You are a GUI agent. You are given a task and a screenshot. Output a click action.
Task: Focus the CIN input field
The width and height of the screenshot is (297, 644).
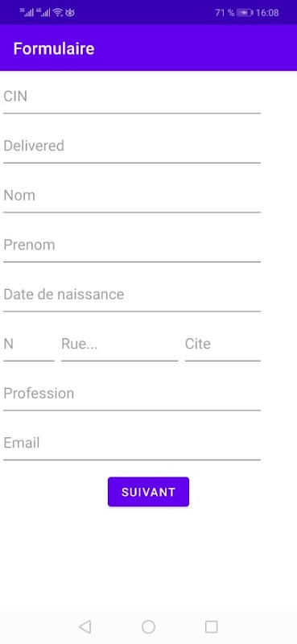click(132, 97)
